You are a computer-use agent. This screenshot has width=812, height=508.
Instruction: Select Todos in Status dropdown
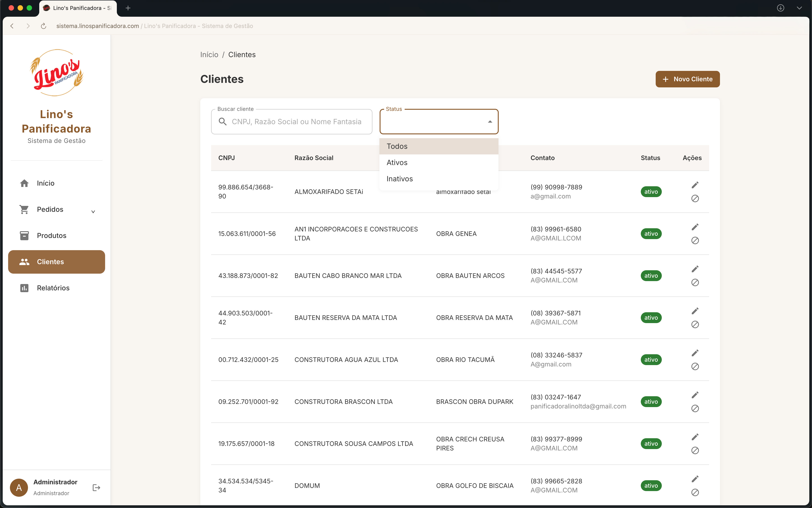click(x=439, y=146)
